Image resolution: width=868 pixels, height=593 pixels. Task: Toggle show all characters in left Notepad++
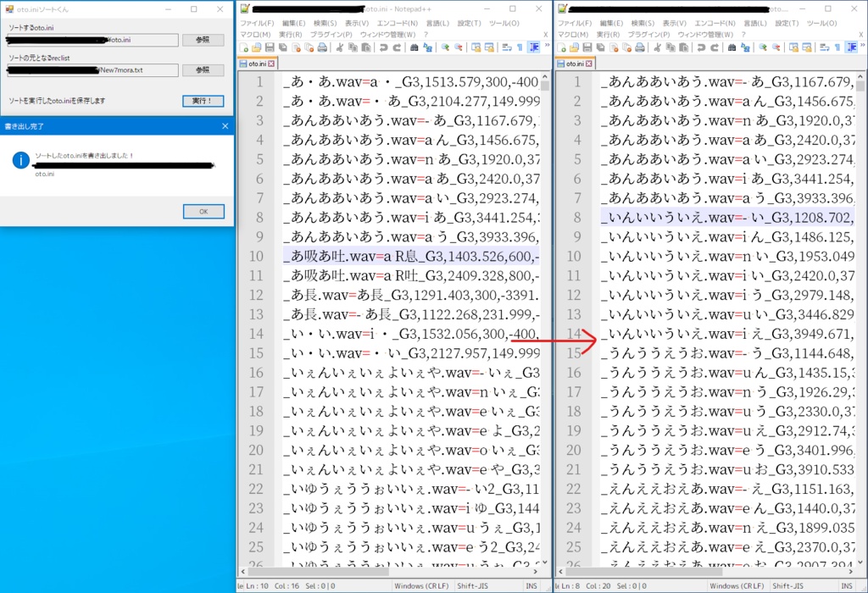coord(520,47)
